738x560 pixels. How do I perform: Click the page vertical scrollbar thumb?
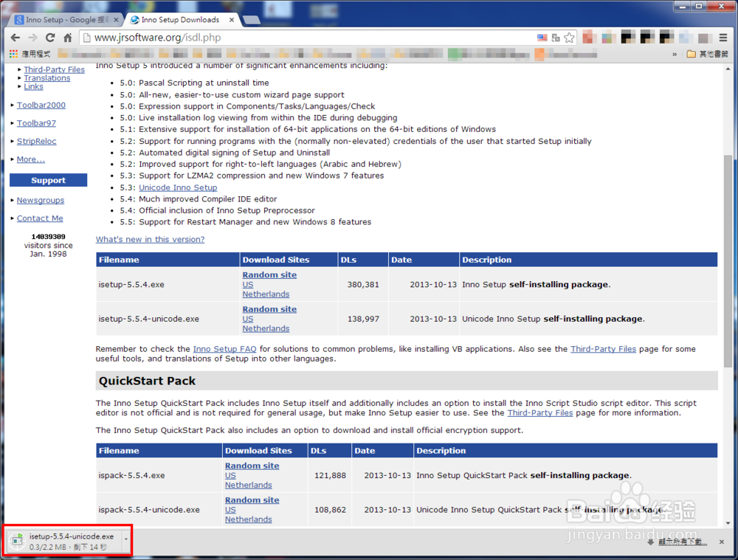coord(728,261)
